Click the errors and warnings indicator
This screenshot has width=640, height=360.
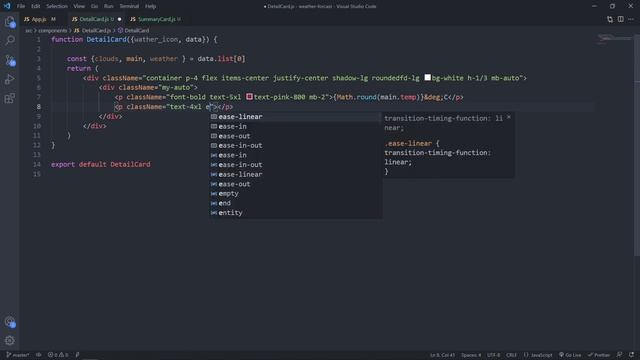pos(58,355)
